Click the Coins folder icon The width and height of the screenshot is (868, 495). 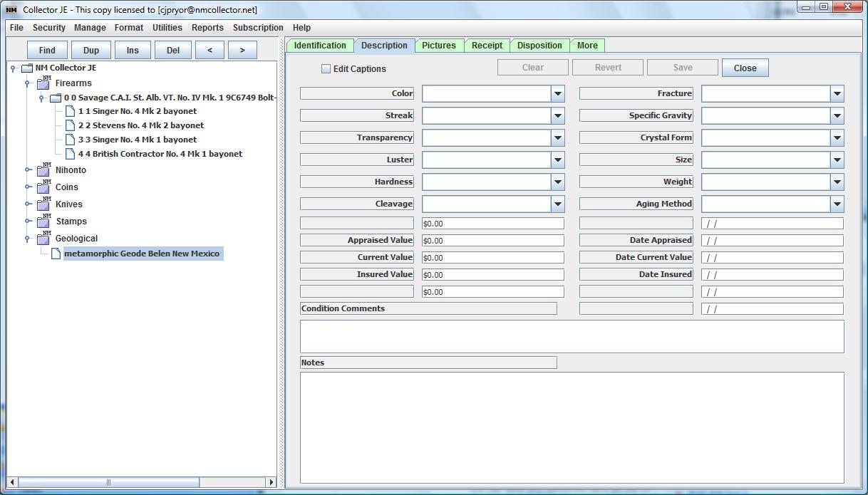click(43, 187)
